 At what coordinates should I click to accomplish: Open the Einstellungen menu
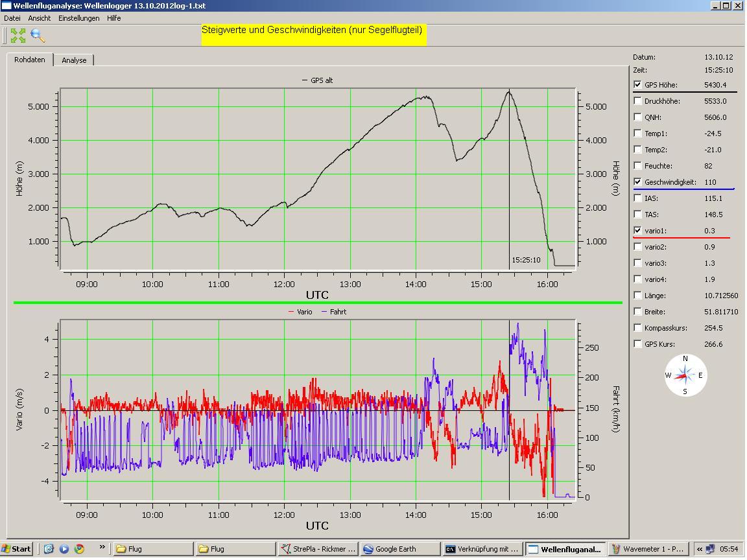pos(78,18)
